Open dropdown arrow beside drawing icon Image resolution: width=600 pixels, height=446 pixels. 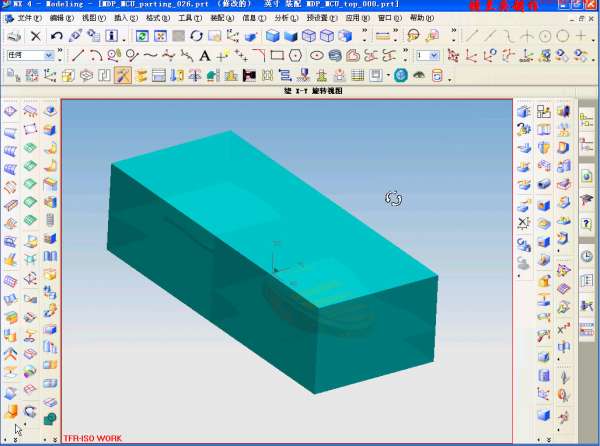coord(388,76)
